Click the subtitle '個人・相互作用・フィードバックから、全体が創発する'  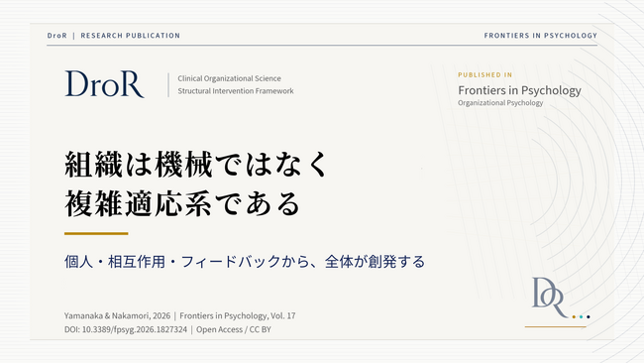(245, 262)
